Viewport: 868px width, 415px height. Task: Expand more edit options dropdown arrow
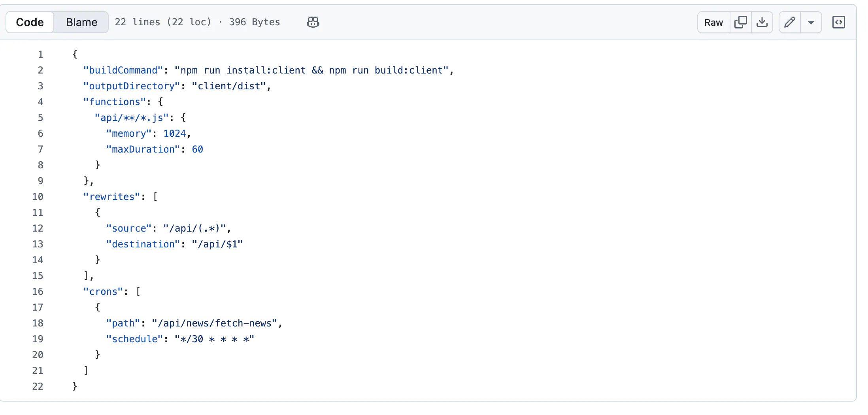(x=811, y=23)
